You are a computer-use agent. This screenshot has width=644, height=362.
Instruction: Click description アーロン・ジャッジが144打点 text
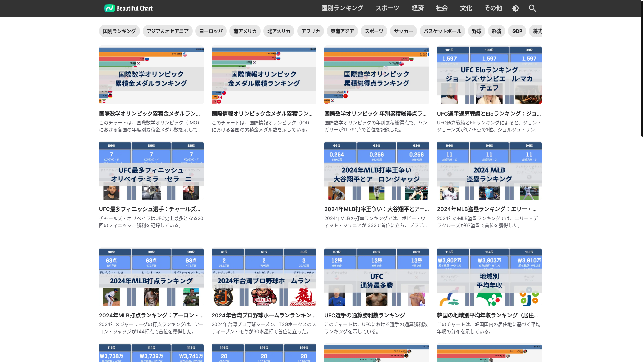point(151,328)
